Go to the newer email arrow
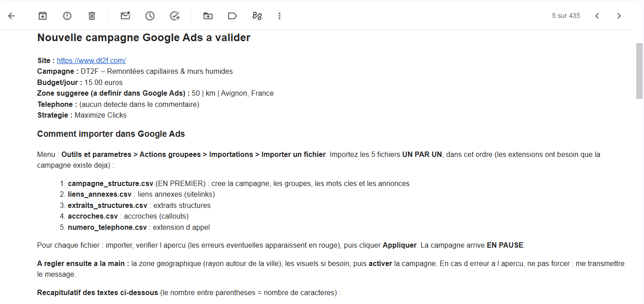 coord(597,16)
